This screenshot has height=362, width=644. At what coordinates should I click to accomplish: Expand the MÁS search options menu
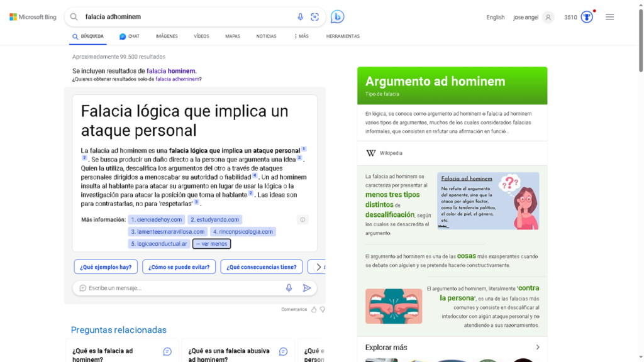point(301,36)
